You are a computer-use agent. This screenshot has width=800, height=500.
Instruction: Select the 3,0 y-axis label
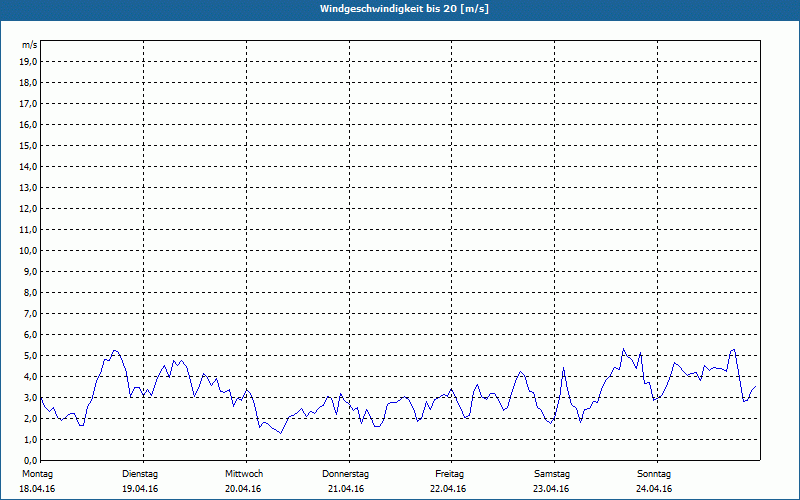30,397
